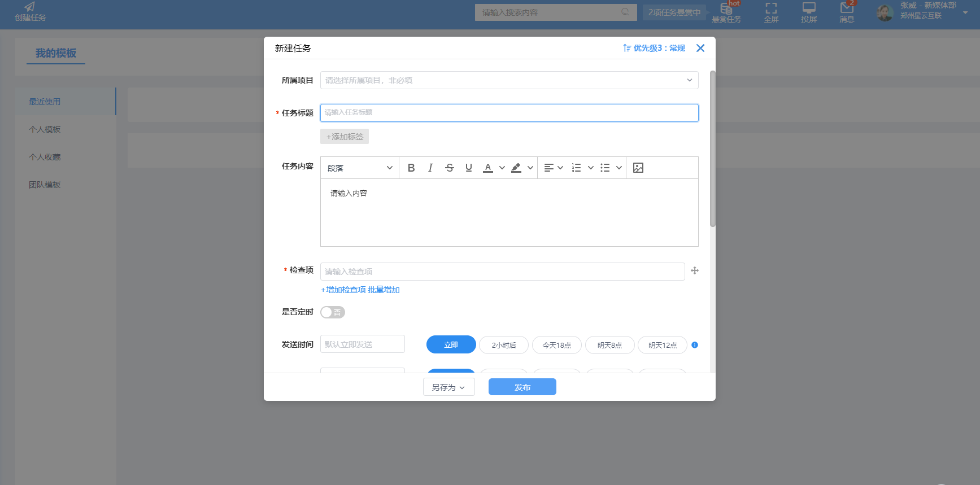The width and height of the screenshot is (980, 485).
Task: Expand the 另存为 save-as dropdown
Action: click(448, 387)
